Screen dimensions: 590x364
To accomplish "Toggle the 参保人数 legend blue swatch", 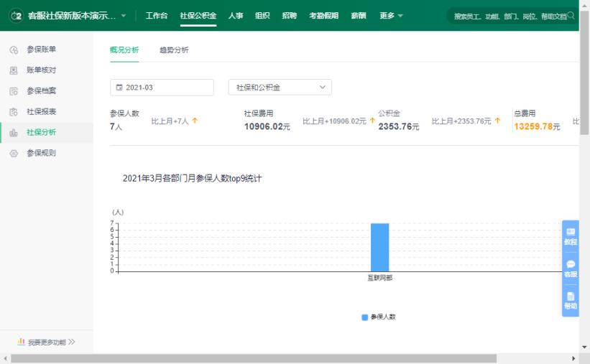I will tap(364, 317).
